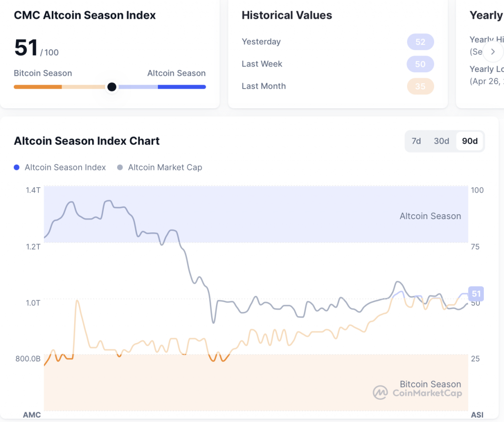Click the dark blue Altcoin Season bar segment
504x422 pixels.
pos(182,87)
